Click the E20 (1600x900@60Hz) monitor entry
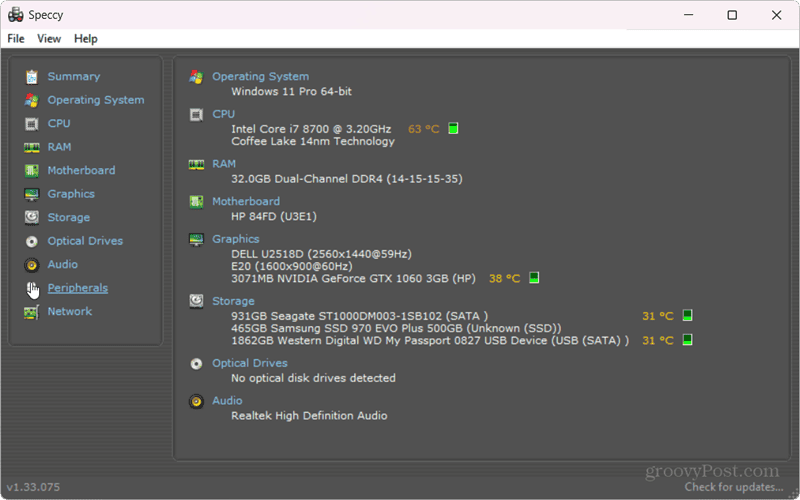 click(292, 266)
